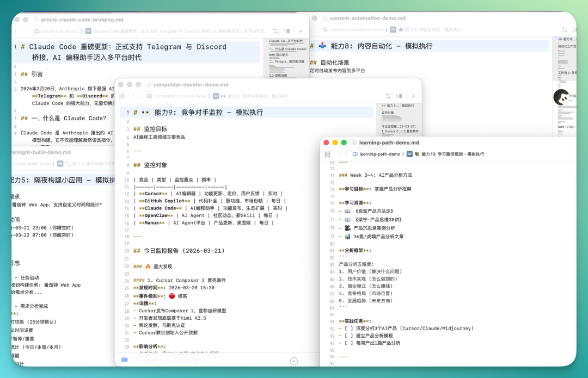
Task: Click content-automation-demo.md window title
Action: [x=367, y=18]
